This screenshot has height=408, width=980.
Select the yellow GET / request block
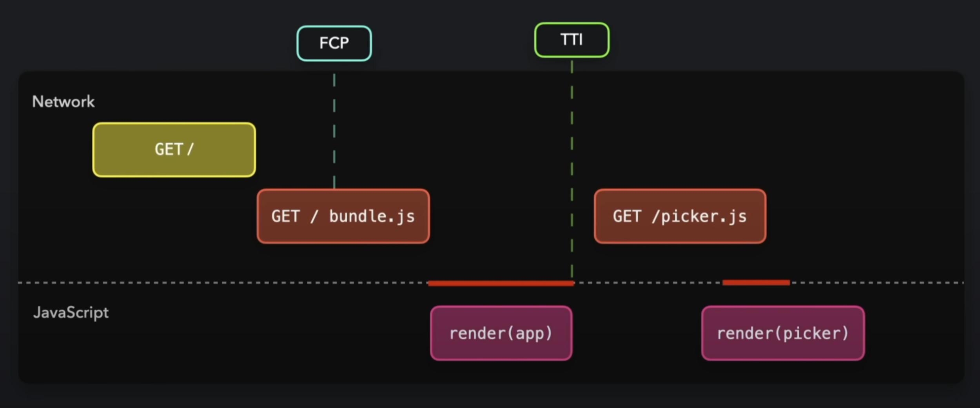(x=174, y=150)
